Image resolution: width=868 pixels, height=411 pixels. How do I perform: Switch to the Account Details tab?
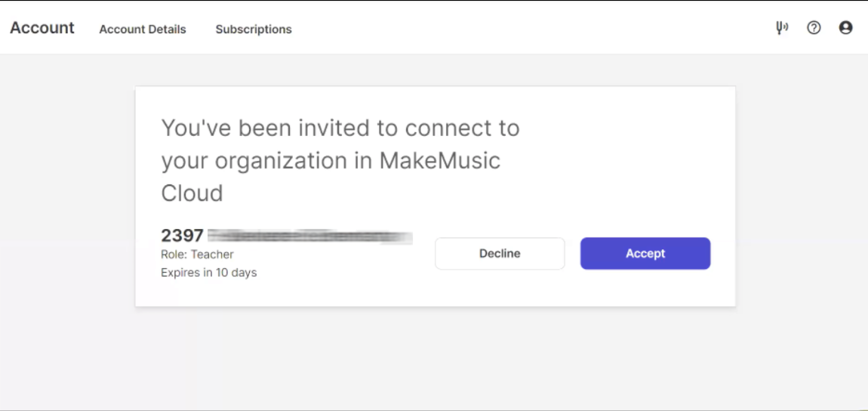(x=142, y=29)
